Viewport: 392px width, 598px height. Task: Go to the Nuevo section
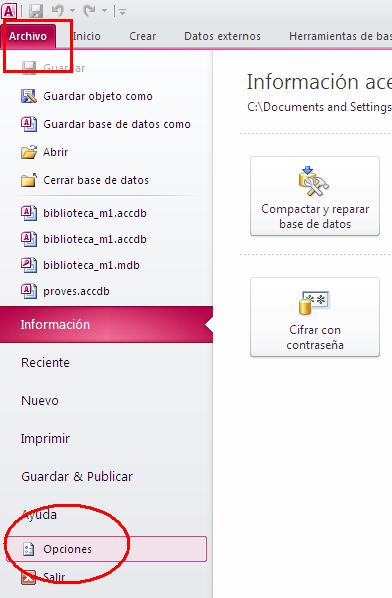tap(40, 400)
